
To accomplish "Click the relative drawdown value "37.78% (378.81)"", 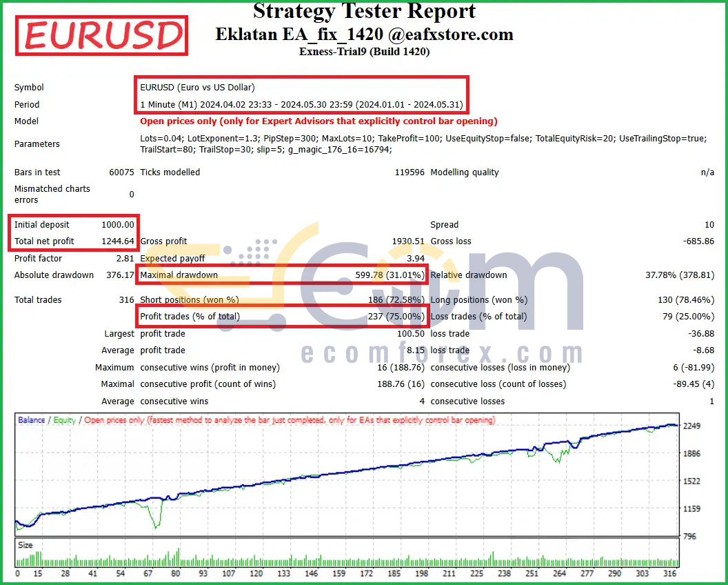I will coord(680,275).
